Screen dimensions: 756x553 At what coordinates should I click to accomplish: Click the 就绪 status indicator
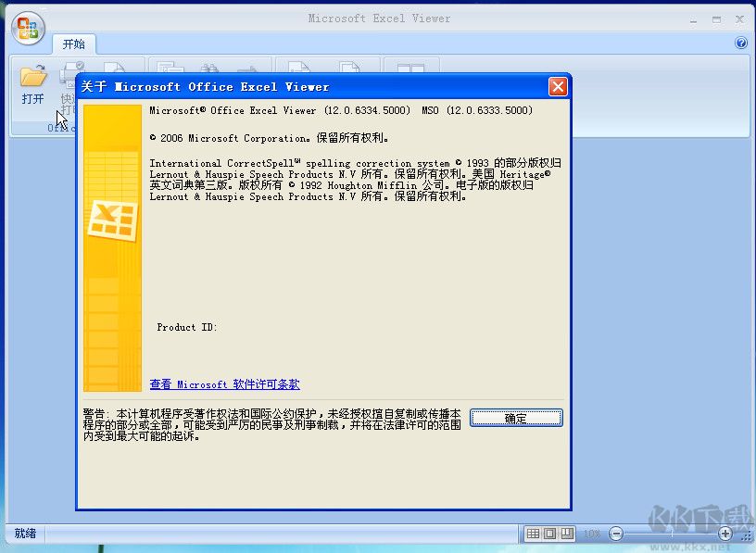tap(24, 534)
